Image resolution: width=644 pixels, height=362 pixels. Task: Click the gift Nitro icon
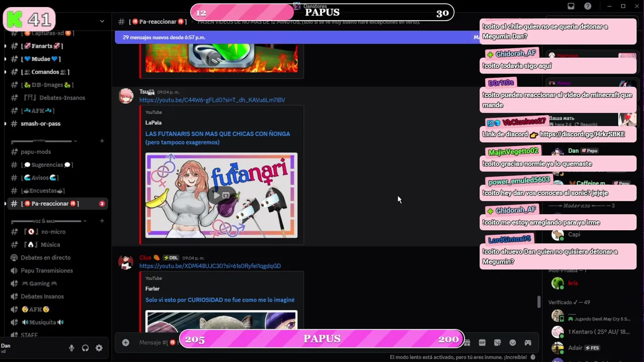coord(467,342)
